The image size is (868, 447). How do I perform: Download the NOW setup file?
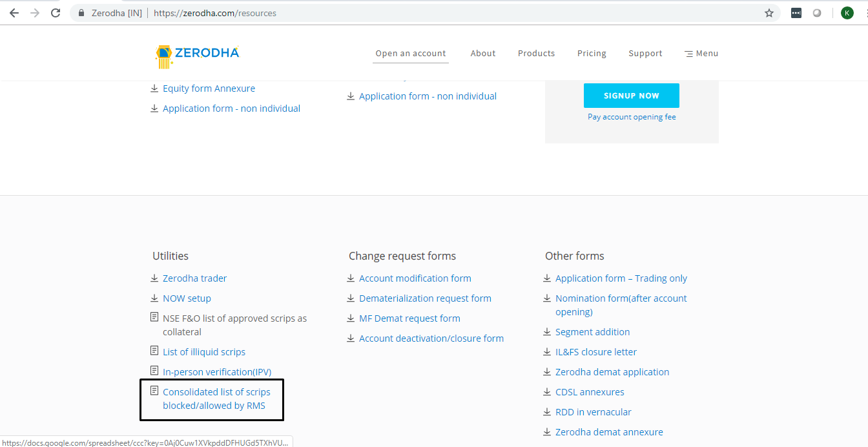tap(187, 298)
